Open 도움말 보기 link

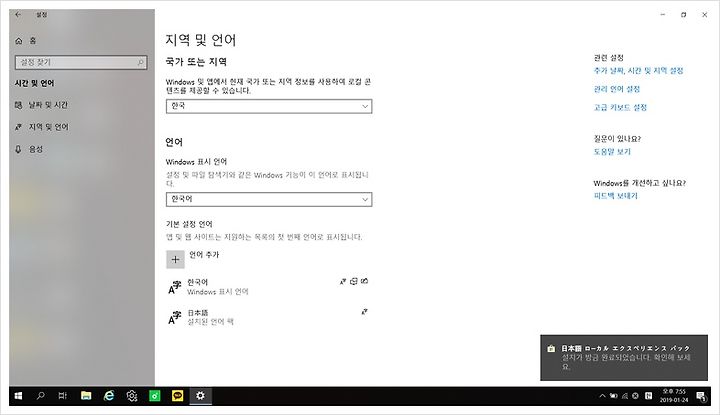coord(612,151)
